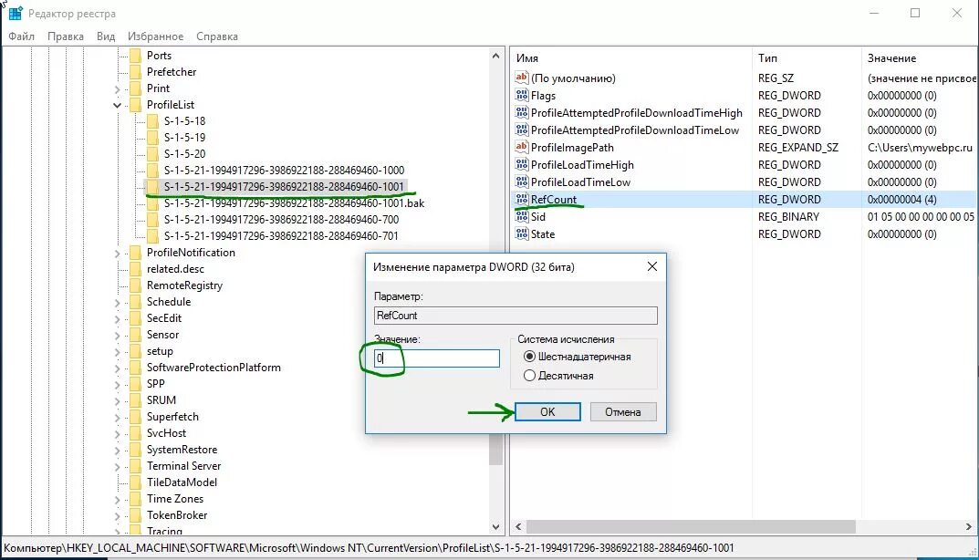Click the S-1-5-18 folder icon
This screenshot has width=979, height=560.
click(x=152, y=121)
